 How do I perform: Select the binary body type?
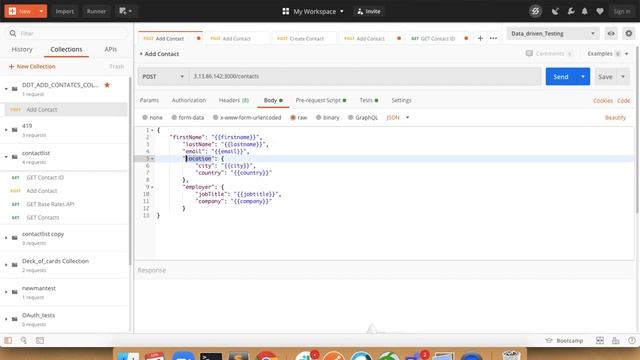coord(318,118)
